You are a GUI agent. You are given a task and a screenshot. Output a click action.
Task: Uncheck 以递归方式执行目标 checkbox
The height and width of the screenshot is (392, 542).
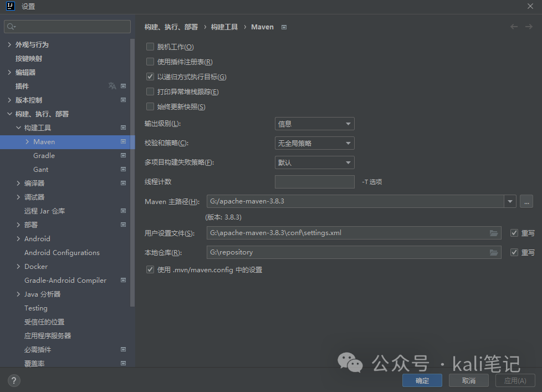pos(150,77)
